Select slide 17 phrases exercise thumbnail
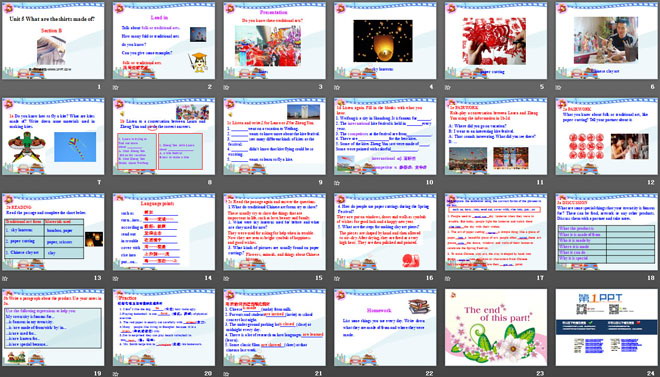Screen dimensions: 660x377 [496, 231]
